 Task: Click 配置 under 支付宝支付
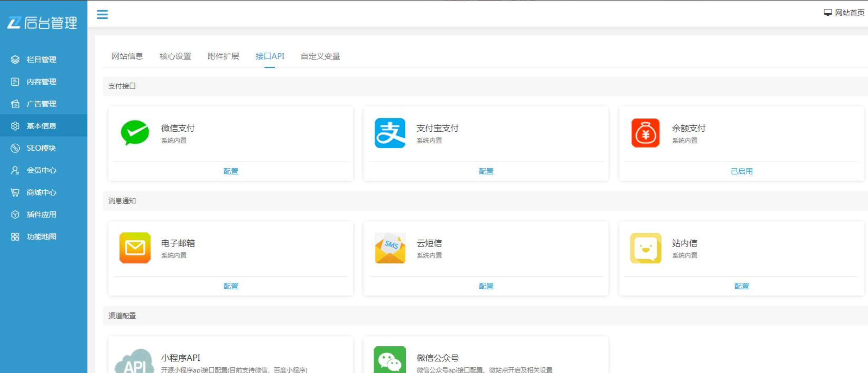(486, 171)
